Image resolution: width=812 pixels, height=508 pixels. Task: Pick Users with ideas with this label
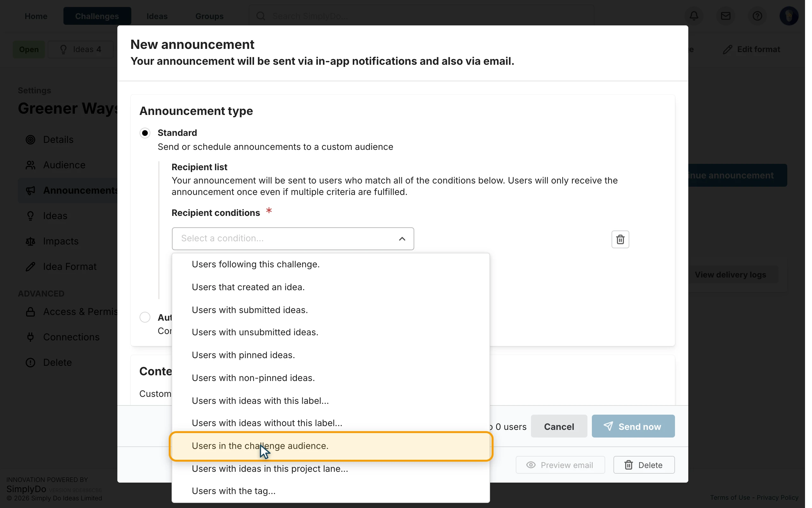click(331, 401)
